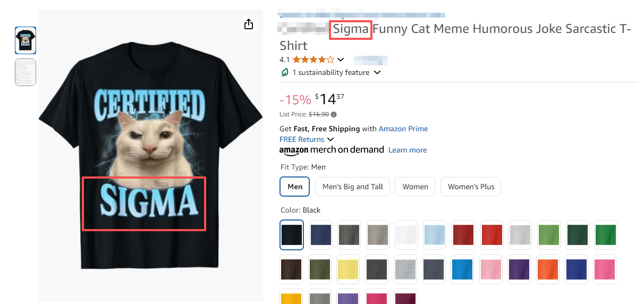The height and width of the screenshot is (304, 644).
Task: Click the Amazon merch on demand logo
Action: pyautogui.click(x=332, y=150)
